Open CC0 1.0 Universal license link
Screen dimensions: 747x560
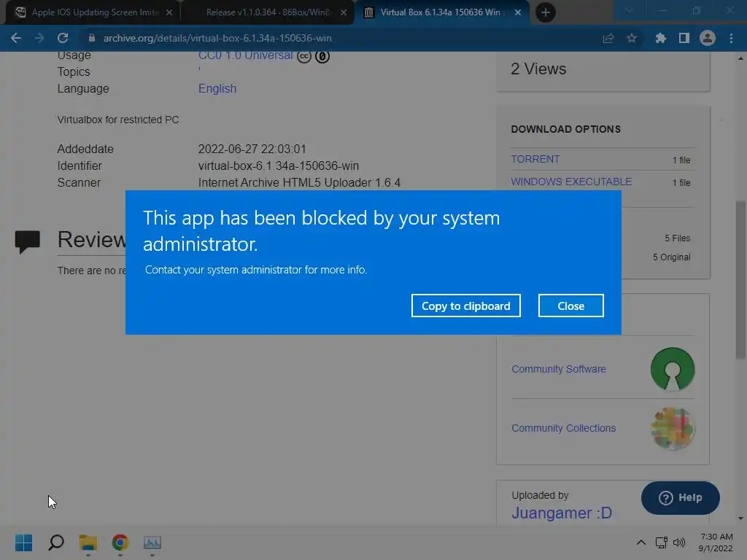[x=245, y=55]
